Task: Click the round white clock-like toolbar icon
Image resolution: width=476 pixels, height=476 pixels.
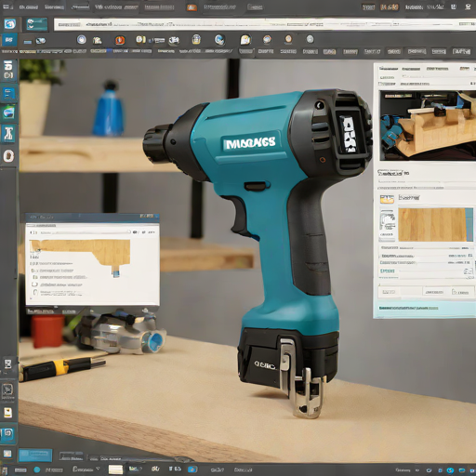Action: point(82,40)
